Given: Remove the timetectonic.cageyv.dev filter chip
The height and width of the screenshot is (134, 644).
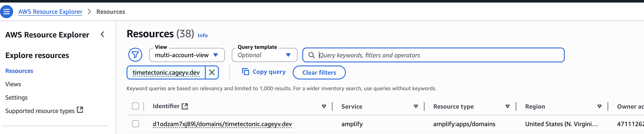Looking at the screenshot, I should click(212, 72).
